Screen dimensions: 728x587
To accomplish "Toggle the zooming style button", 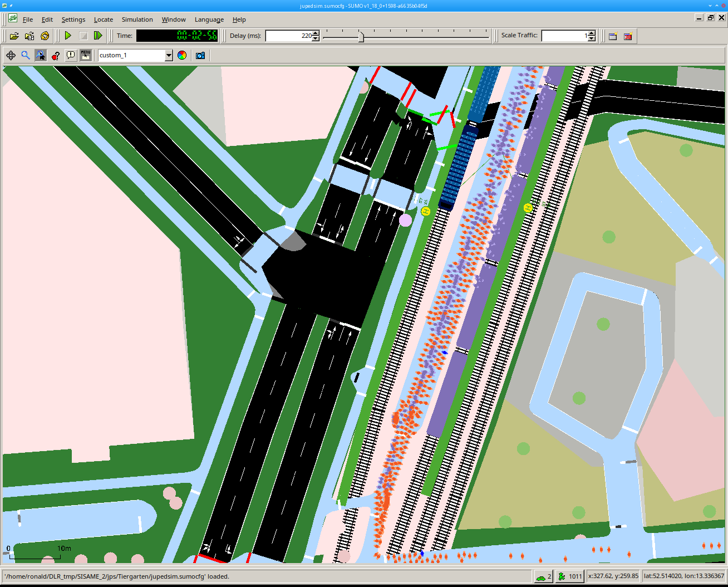I will click(41, 55).
